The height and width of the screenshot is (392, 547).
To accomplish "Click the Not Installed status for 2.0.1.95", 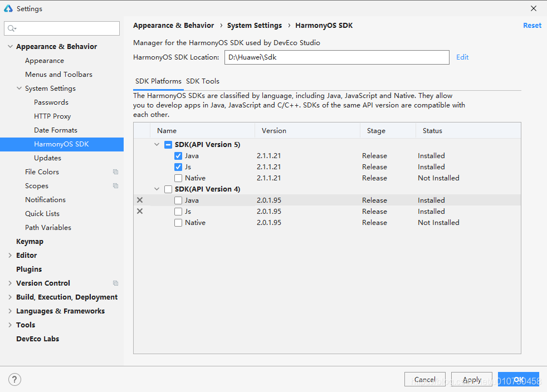I will pyautogui.click(x=439, y=223).
